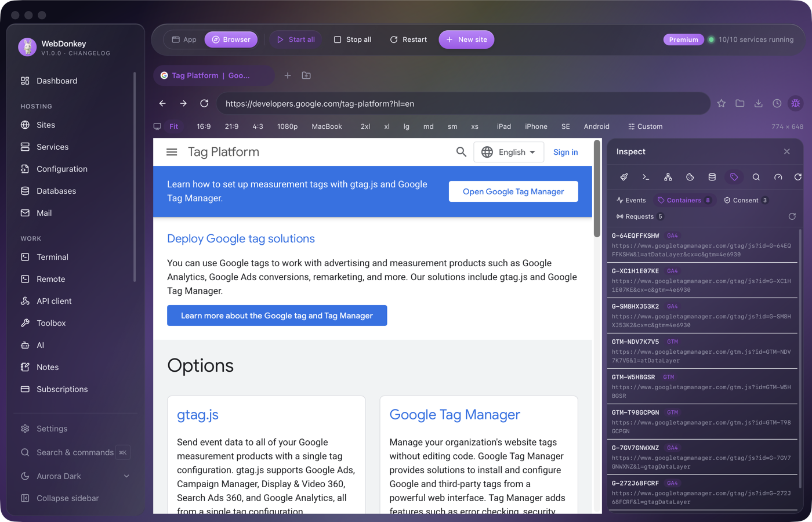Open browsing history clock icon
This screenshot has height=522, width=812.
pyautogui.click(x=777, y=103)
